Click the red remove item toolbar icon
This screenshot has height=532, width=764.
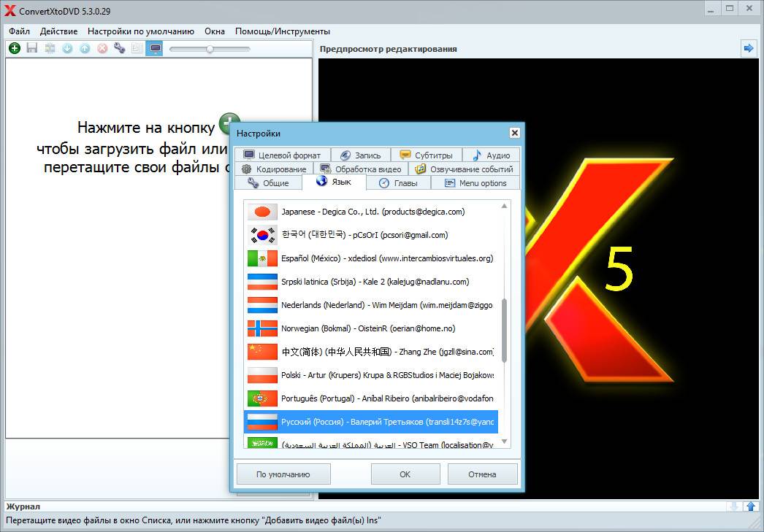click(102, 48)
